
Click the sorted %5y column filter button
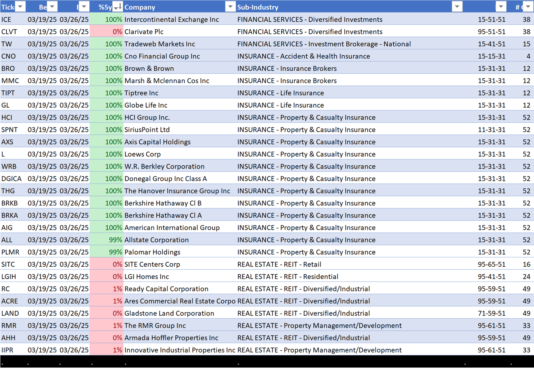point(117,7)
